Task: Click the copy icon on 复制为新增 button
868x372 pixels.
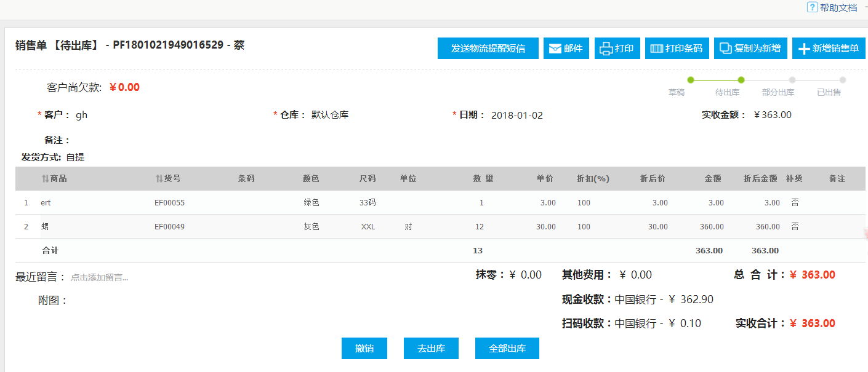Action: (726, 49)
